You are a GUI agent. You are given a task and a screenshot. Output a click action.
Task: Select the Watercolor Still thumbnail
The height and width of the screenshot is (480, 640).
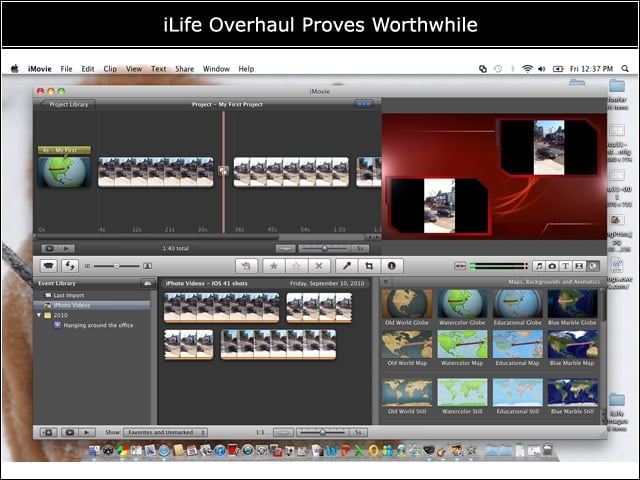tap(462, 393)
